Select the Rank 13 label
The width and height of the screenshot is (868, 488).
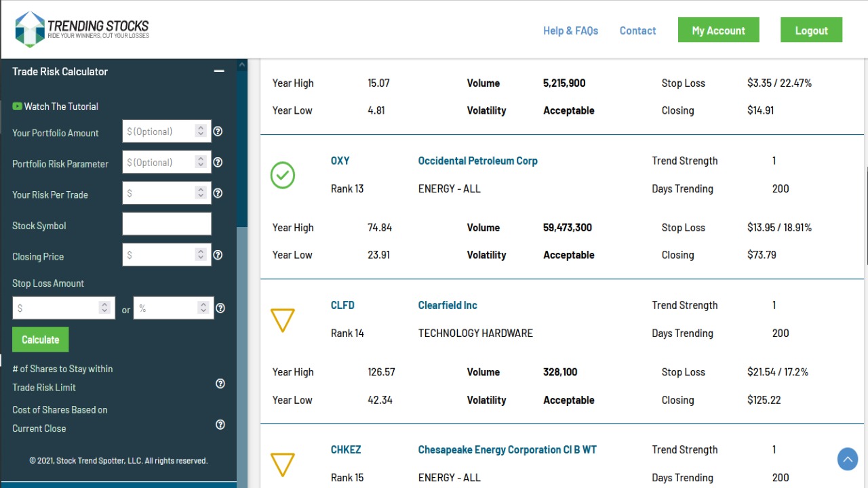[347, 188]
